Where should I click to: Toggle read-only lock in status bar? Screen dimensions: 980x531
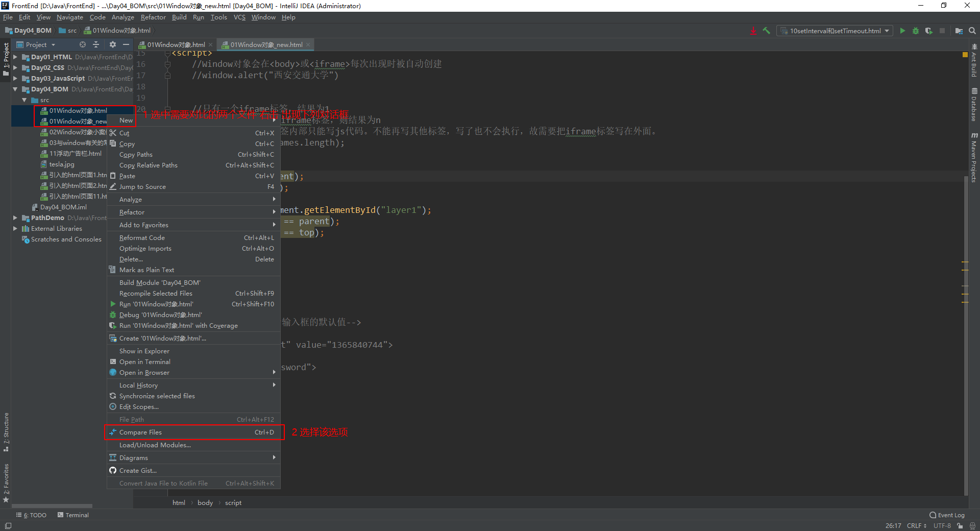(960, 526)
